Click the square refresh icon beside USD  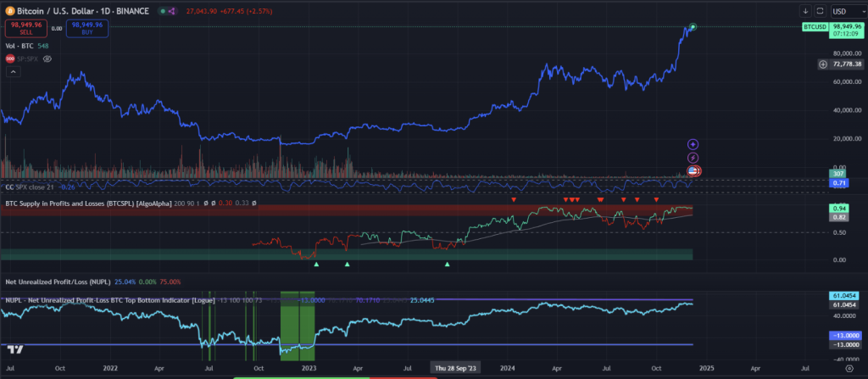pos(821,11)
